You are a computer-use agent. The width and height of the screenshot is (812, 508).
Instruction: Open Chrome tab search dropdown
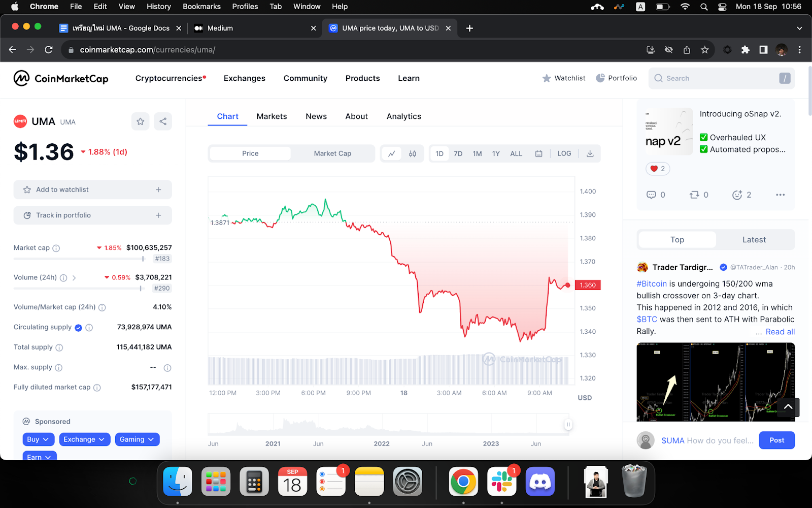799,28
